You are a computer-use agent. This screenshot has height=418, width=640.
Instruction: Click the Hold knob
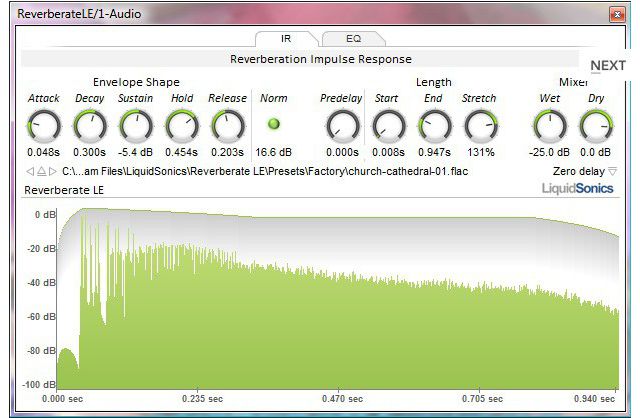point(182,126)
